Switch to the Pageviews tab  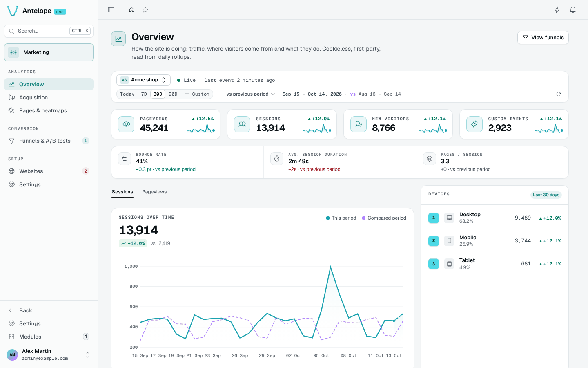[x=154, y=192]
